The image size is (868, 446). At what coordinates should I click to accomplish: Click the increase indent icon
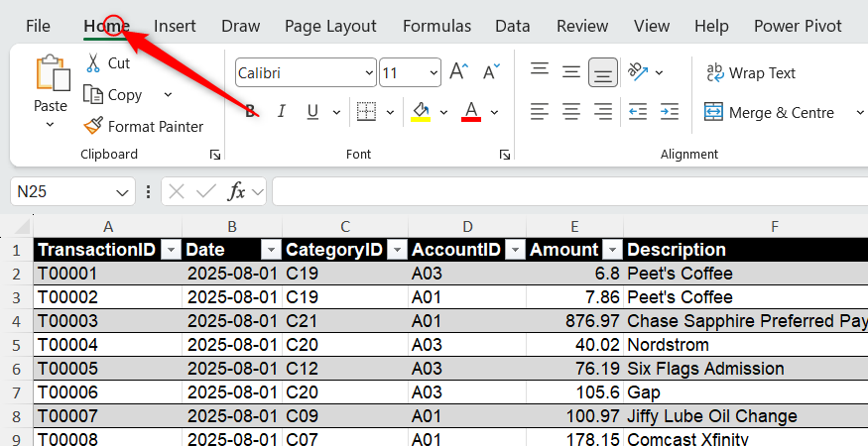[x=670, y=112]
